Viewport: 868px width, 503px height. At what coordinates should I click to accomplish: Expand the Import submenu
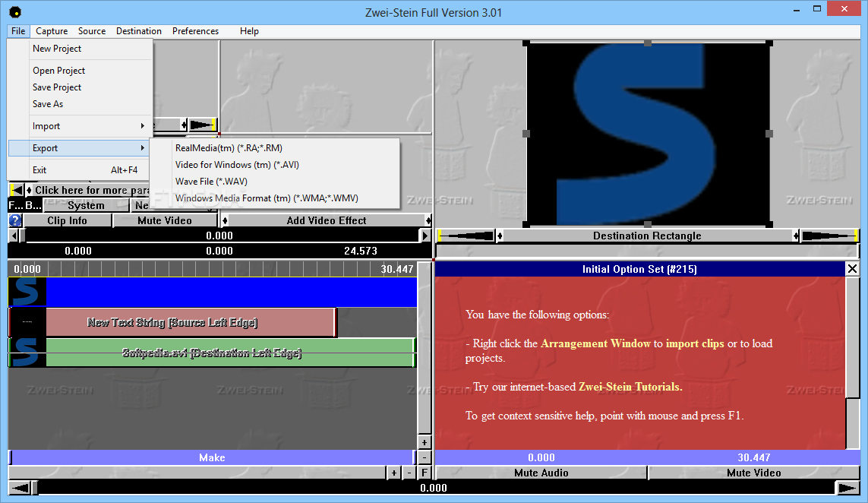point(80,126)
